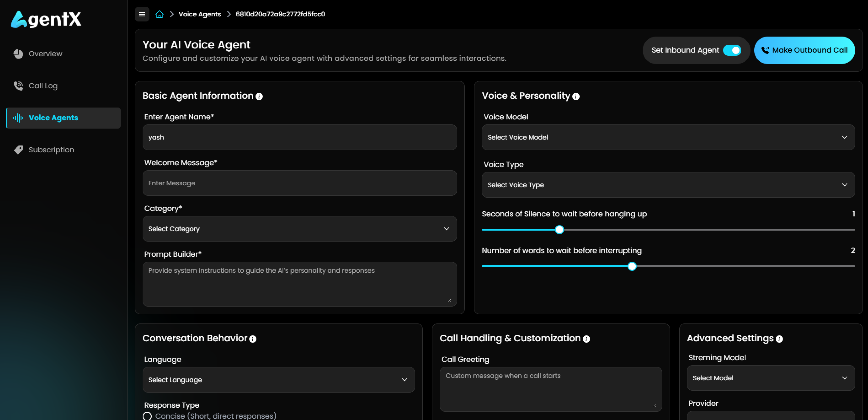This screenshot has height=420, width=868.
Task: Click info icon beside Advanced Settings
Action: point(779,339)
